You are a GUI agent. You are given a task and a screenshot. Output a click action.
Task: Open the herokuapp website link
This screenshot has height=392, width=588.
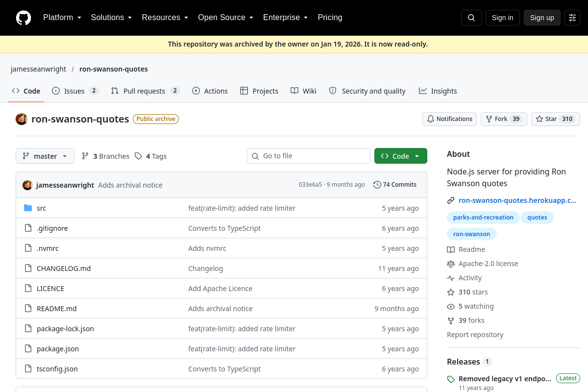click(517, 200)
